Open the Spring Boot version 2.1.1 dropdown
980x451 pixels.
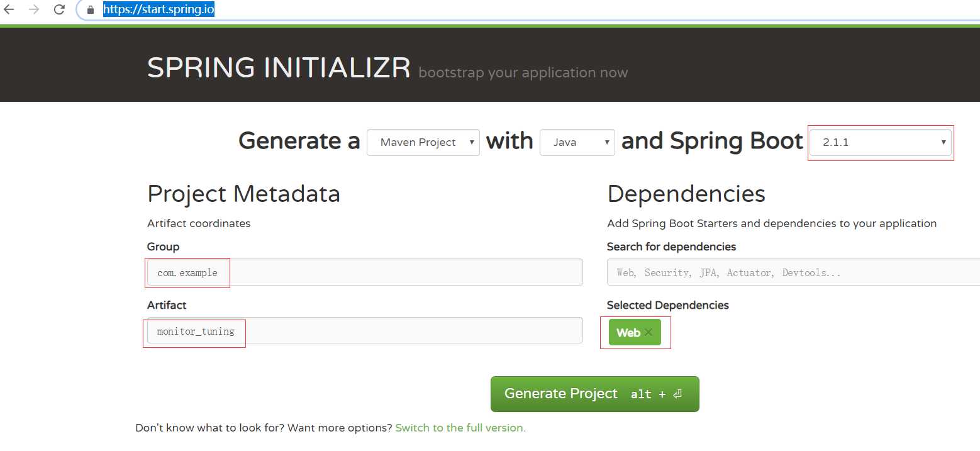click(x=880, y=142)
